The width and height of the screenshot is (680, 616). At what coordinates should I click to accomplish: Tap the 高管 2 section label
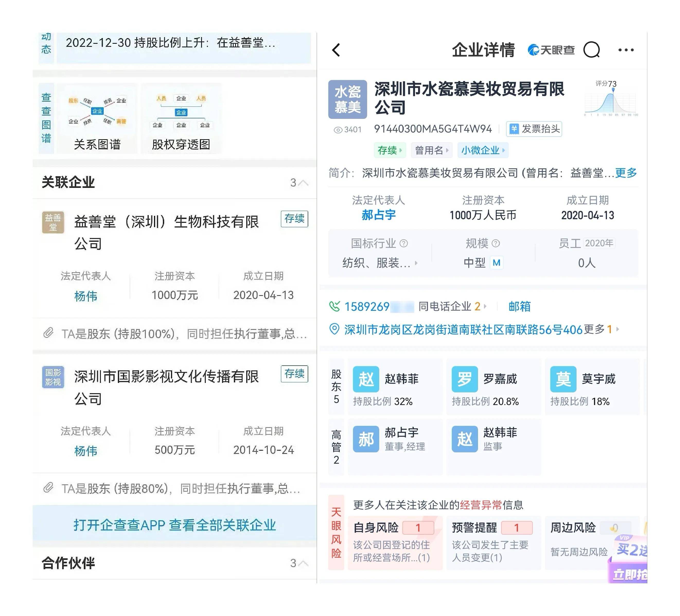click(x=336, y=447)
